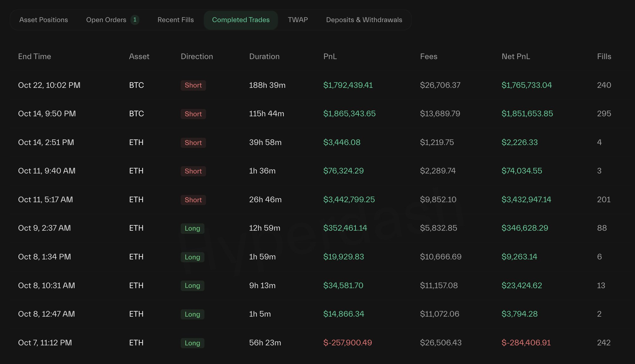Image resolution: width=635 pixels, height=364 pixels.
Task: Click the negative PnL value $-257,900.49
Action: point(348,343)
